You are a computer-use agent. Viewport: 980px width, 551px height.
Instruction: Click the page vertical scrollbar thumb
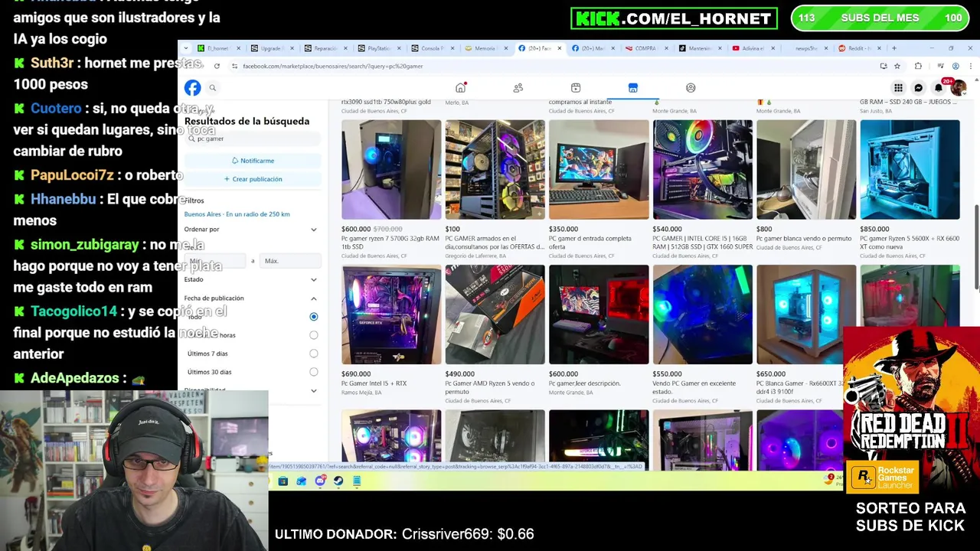[976, 249]
